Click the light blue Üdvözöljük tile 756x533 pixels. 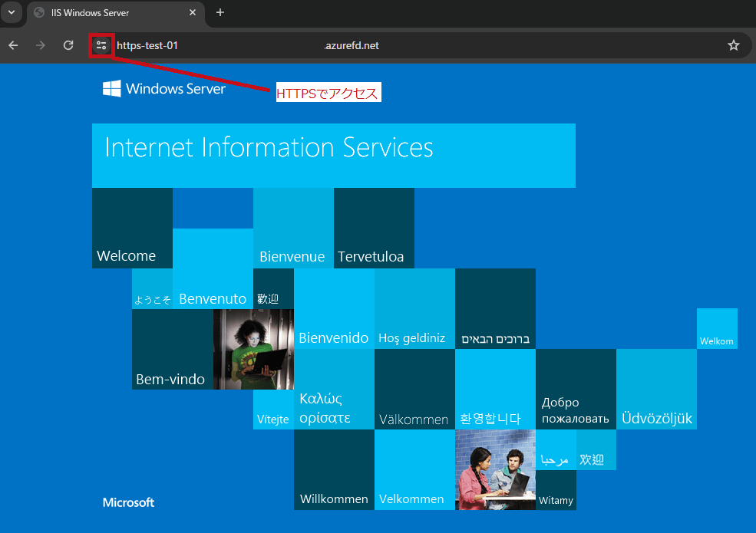(x=656, y=389)
